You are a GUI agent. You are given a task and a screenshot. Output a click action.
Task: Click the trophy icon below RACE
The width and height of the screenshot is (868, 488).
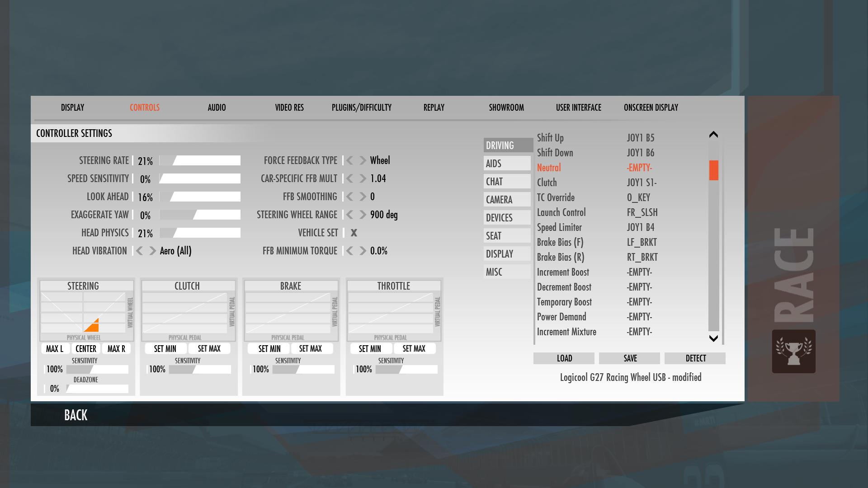(x=793, y=352)
